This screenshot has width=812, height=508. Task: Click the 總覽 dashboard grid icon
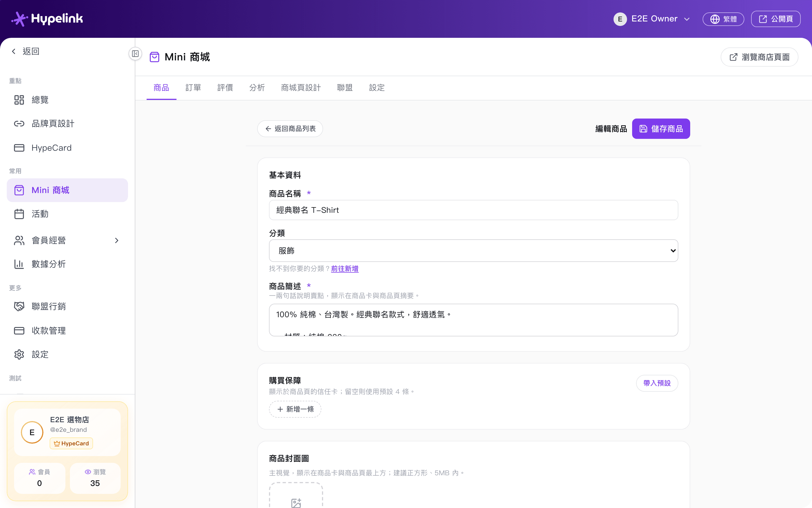19,100
